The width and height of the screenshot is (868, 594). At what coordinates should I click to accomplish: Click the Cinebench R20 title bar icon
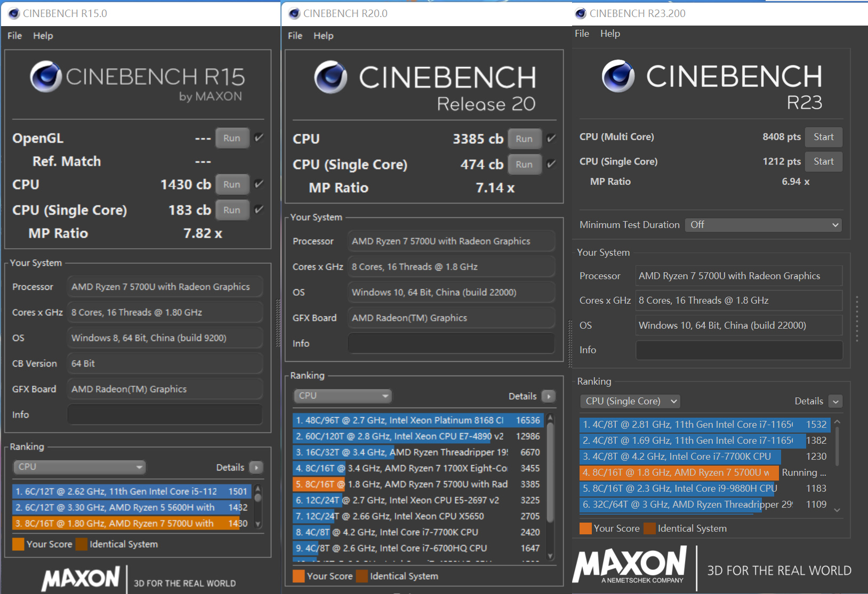pos(294,13)
